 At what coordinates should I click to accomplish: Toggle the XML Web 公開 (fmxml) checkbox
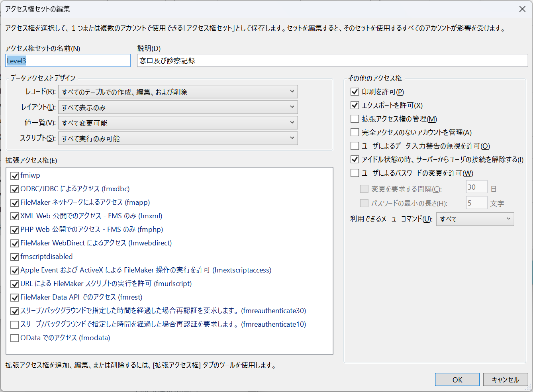[x=15, y=216]
